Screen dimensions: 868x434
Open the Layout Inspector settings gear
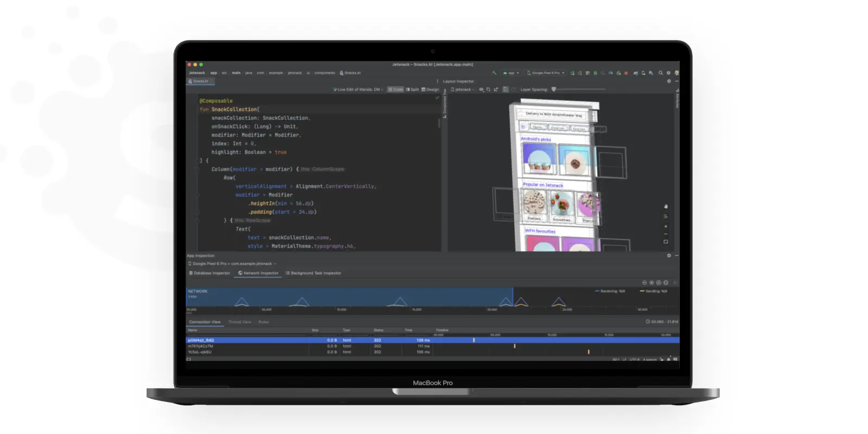[x=669, y=81]
